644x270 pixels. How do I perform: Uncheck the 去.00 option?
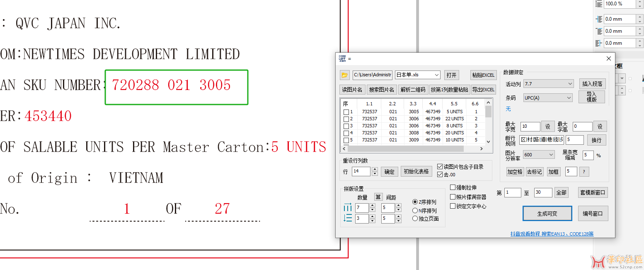tap(440, 175)
